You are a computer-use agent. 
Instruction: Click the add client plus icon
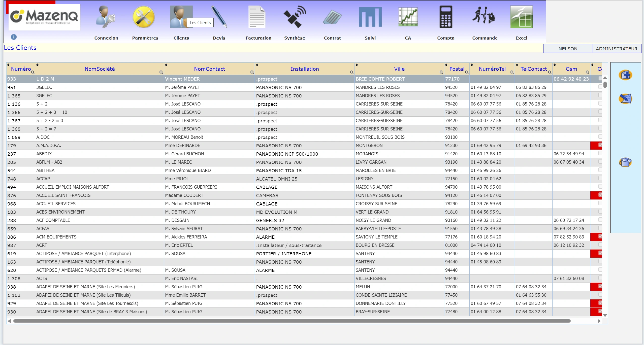pyautogui.click(x=625, y=75)
